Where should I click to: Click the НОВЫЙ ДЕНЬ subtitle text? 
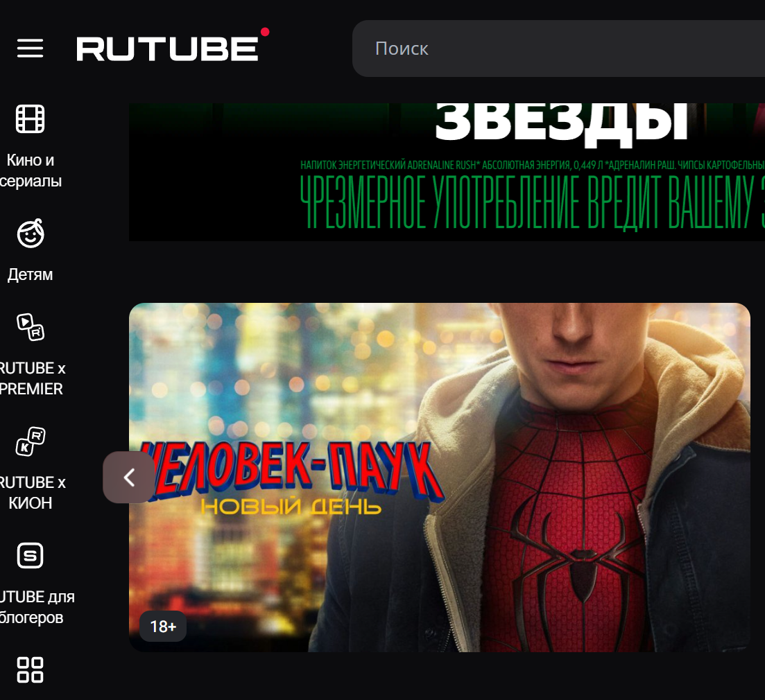click(x=291, y=507)
